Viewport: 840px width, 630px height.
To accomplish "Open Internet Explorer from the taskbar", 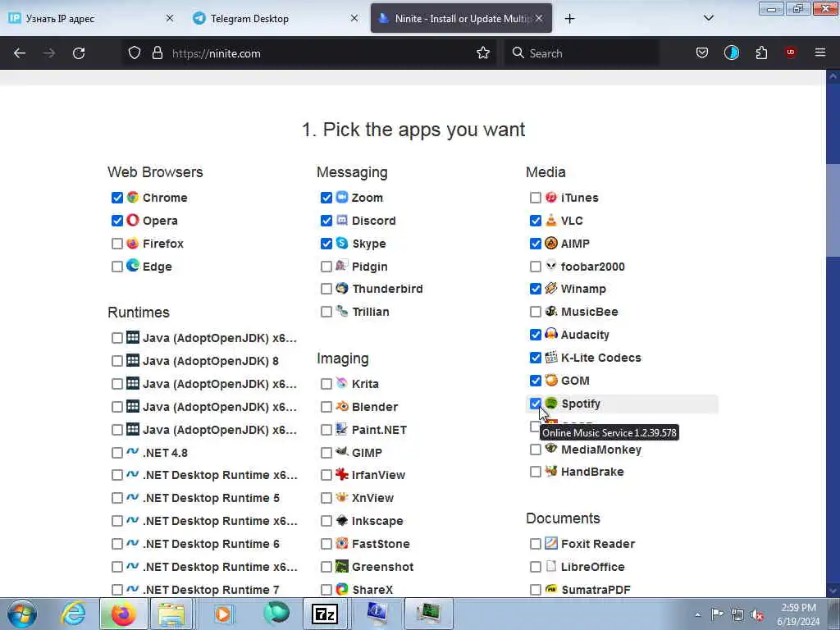I will (x=73, y=614).
